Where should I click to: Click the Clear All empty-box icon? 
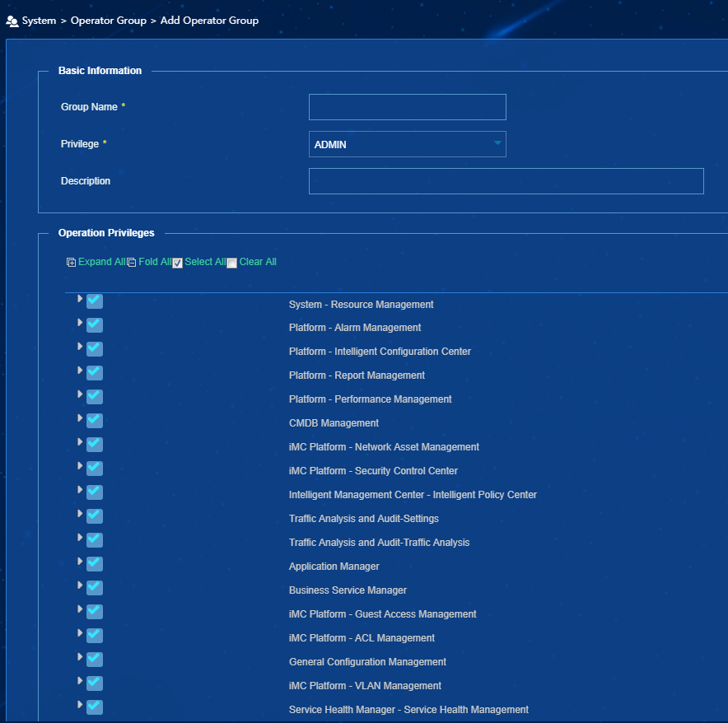(x=231, y=264)
